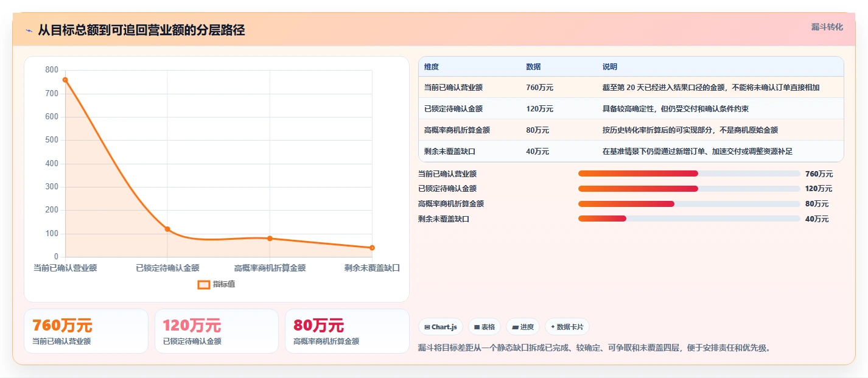Viewport: 868px width, 378px height.
Task: Click table cell 当前已确认营业额
Action: click(x=453, y=88)
